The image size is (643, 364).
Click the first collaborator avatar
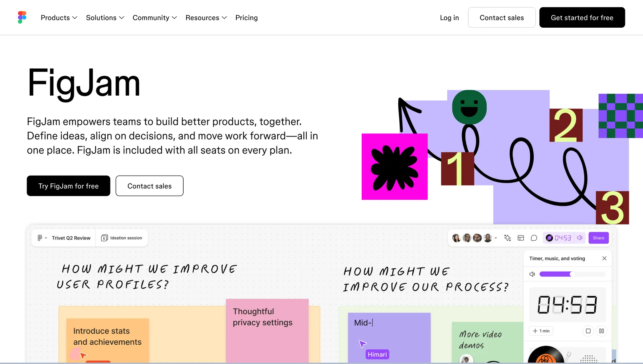[x=457, y=238]
